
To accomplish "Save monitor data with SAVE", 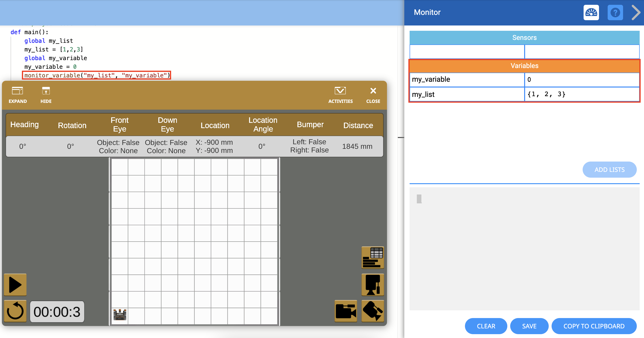I will pos(529,326).
